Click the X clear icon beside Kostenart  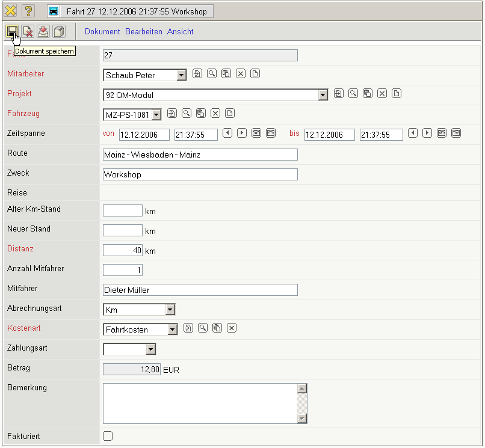point(232,328)
